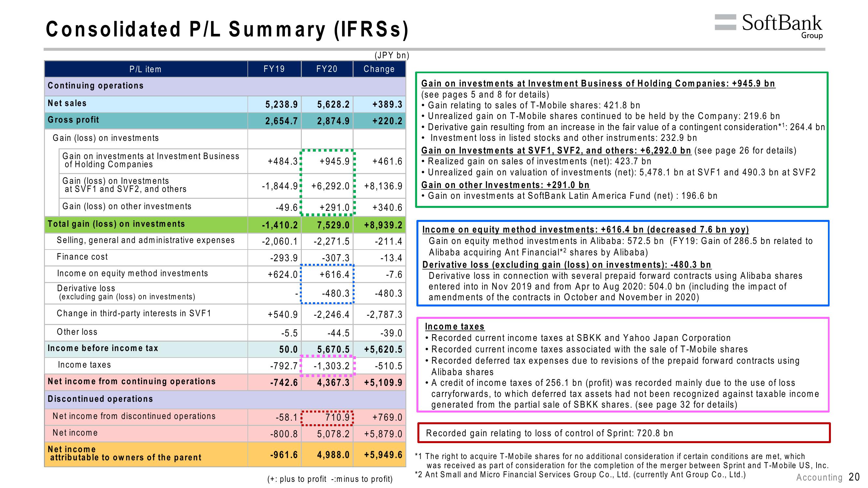Image resolution: width=868 pixels, height=488 pixels.
Task: Click 'Selling, general and administrative expenses' label
Action: point(146,240)
